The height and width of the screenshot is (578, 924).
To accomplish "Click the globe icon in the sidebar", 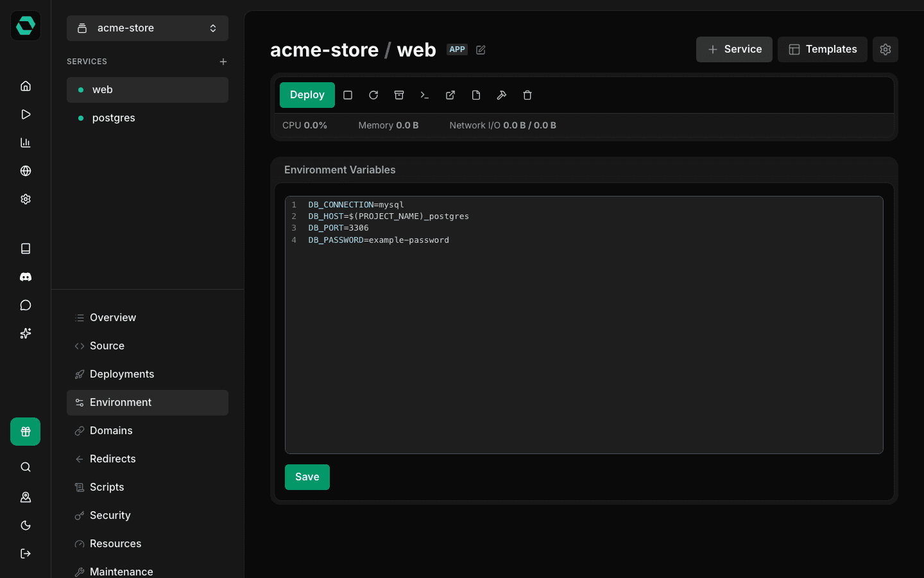I will pos(26,171).
